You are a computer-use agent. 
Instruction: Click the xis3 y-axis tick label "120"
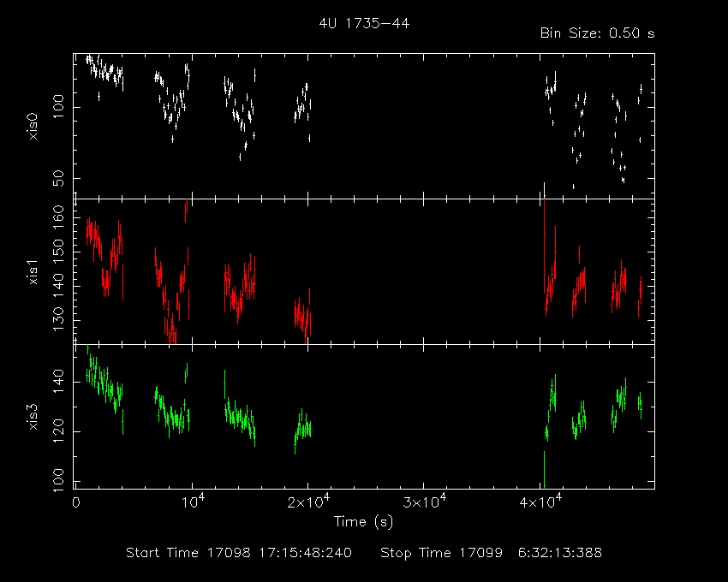[x=58, y=431]
